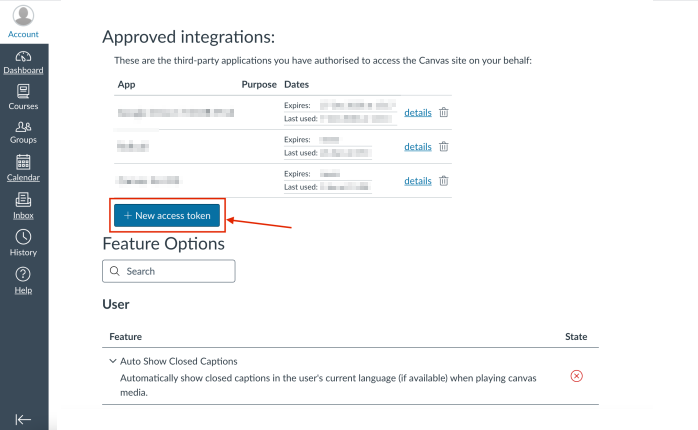
Task: Collapse the global navigation sidebar
Action: pos(23,419)
